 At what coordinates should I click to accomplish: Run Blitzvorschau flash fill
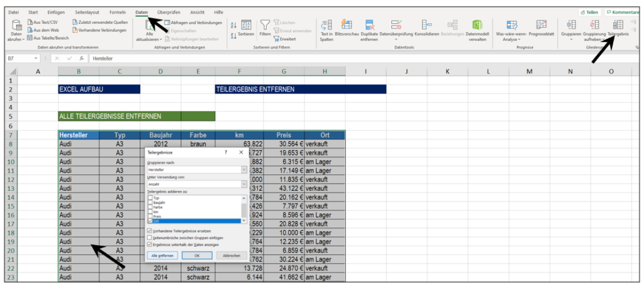point(347,28)
